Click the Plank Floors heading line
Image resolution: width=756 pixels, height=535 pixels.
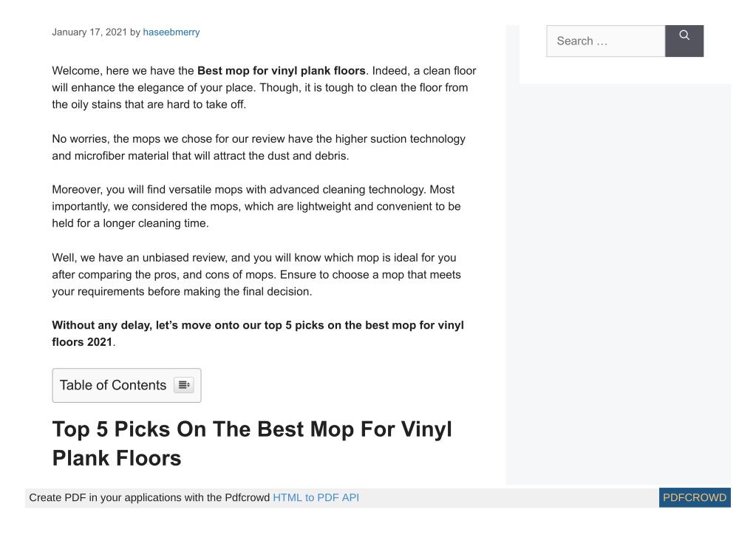(x=117, y=458)
